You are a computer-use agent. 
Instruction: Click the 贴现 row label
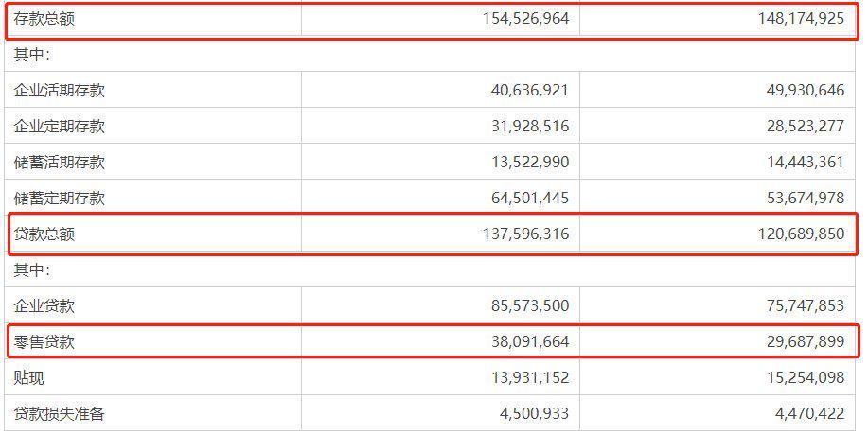(x=28, y=378)
